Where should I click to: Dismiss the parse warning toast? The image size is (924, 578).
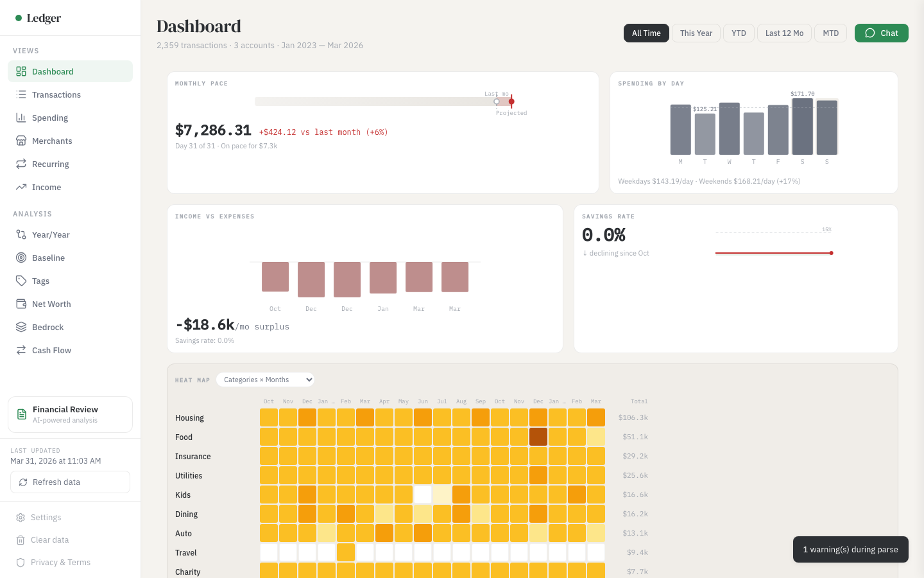point(850,550)
